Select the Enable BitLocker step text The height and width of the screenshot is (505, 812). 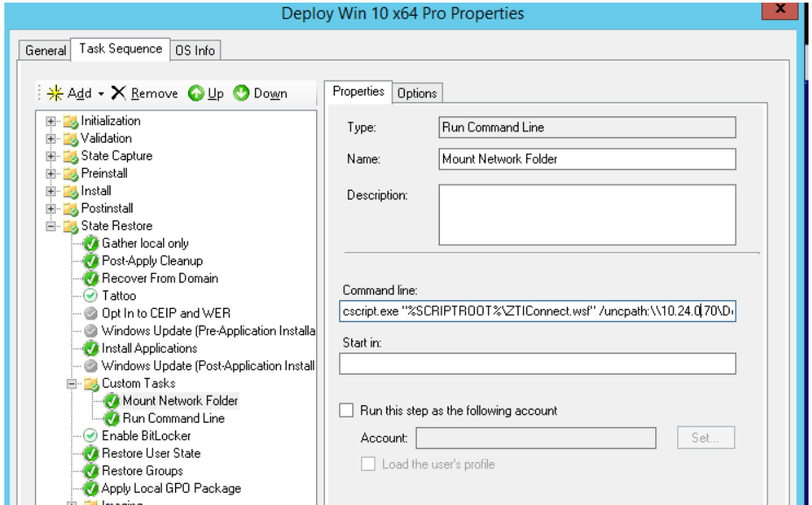tap(146, 436)
